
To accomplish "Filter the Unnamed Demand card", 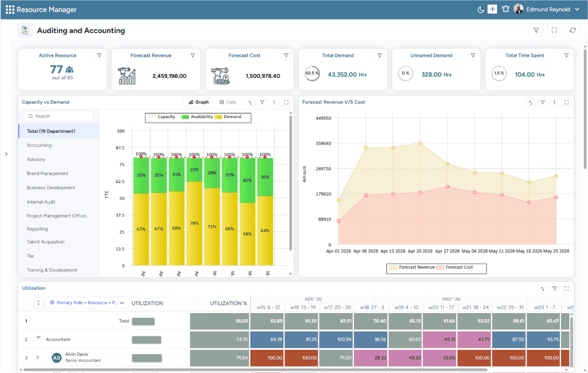I will coord(473,56).
